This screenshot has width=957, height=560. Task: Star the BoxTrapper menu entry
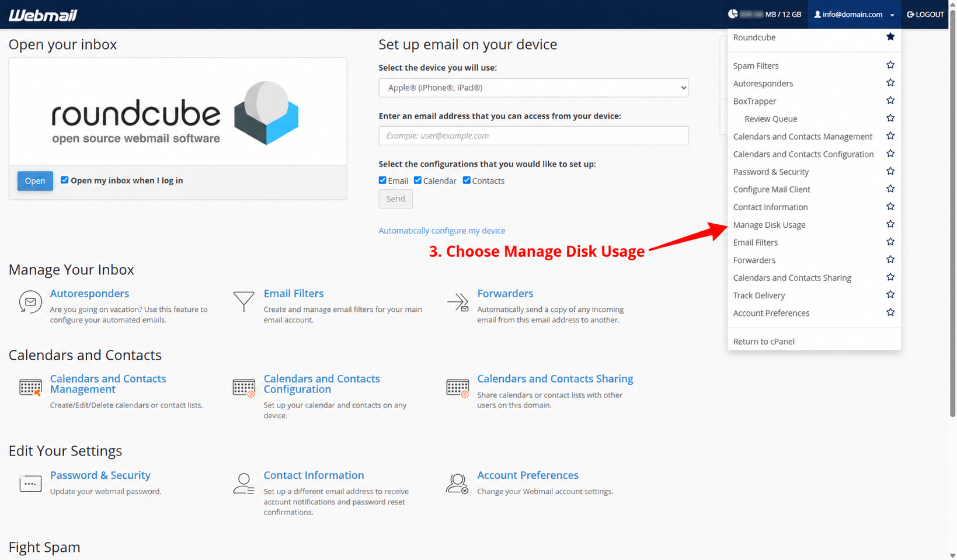click(x=890, y=100)
